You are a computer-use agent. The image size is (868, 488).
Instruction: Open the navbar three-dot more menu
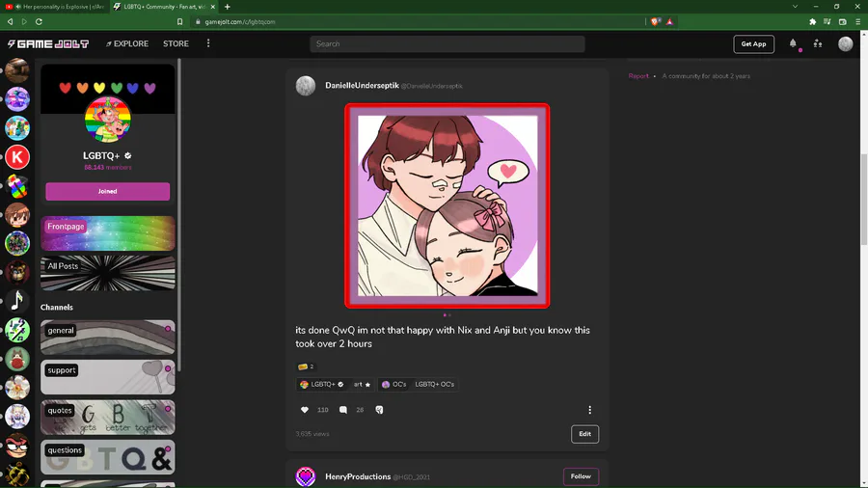click(x=208, y=43)
